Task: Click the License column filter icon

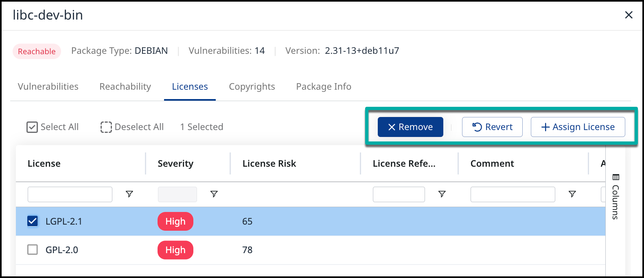Action: [x=129, y=194]
